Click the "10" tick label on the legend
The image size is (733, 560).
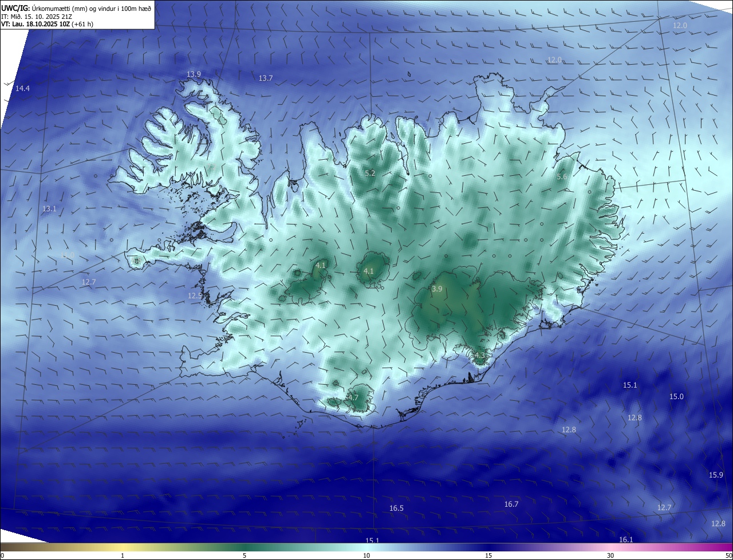(366, 555)
